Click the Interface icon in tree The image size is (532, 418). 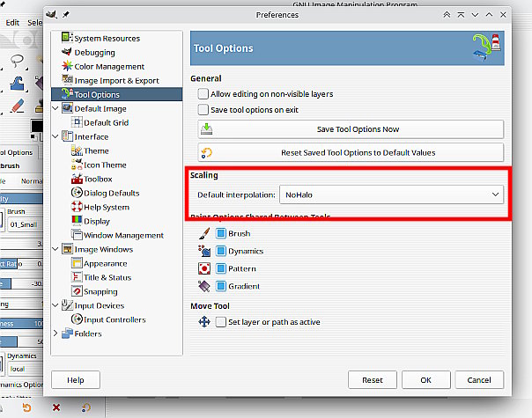(x=67, y=136)
